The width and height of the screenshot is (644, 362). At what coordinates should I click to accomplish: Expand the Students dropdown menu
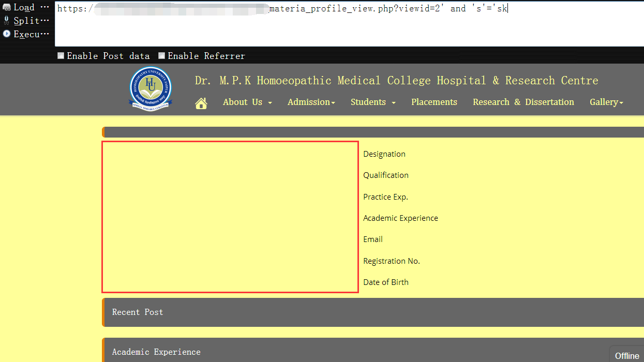click(x=372, y=102)
